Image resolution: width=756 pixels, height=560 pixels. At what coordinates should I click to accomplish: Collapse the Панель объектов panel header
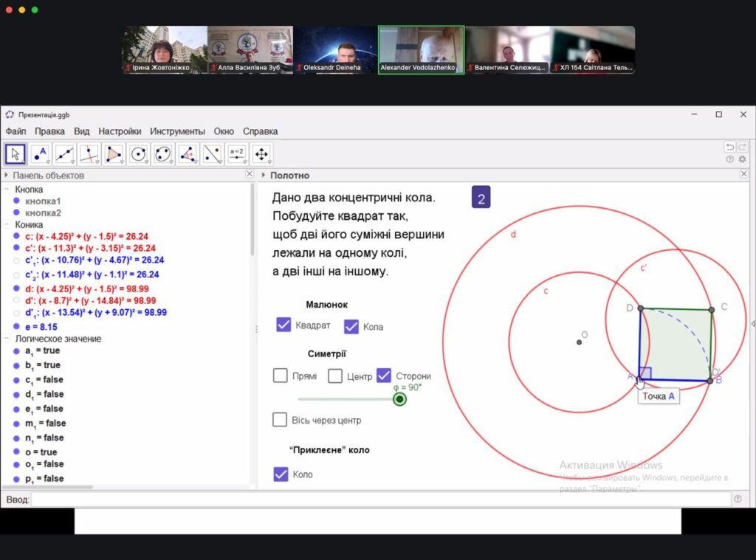click(x=7, y=176)
